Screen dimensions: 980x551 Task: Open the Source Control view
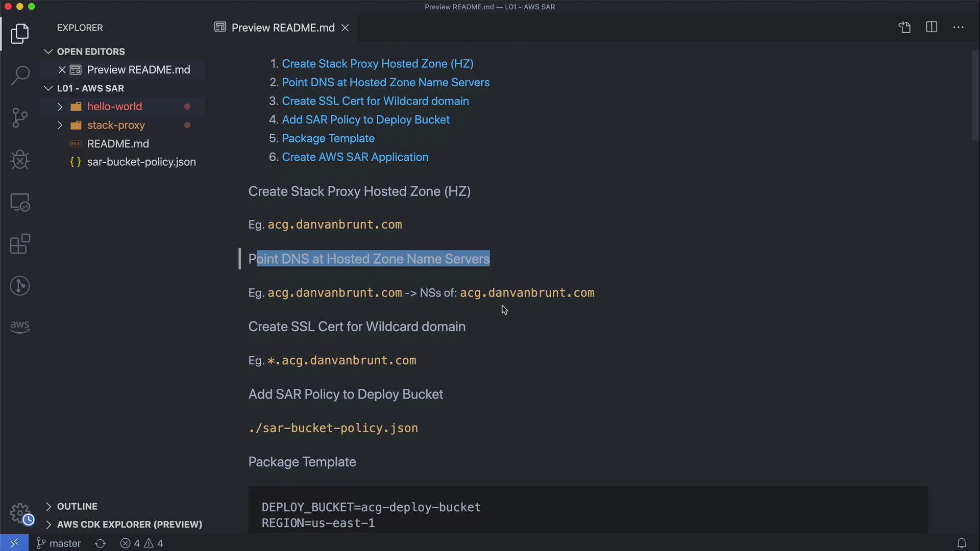pos(20,117)
